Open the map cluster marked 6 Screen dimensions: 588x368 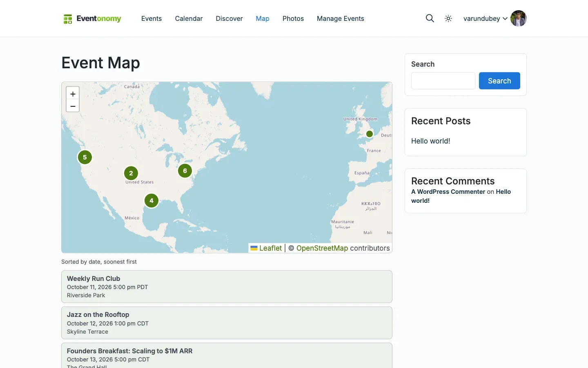[x=185, y=171]
